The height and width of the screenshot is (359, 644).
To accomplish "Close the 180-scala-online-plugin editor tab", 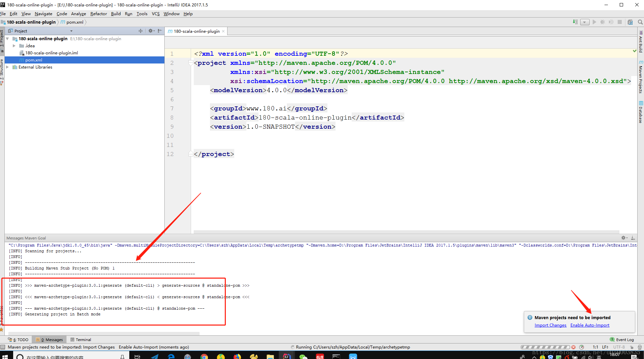I will pos(223,31).
